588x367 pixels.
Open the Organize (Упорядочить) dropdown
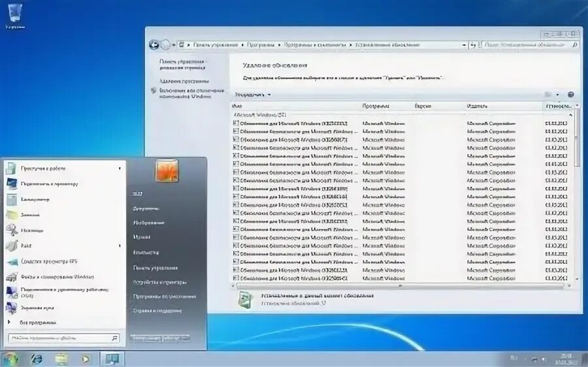coord(253,95)
